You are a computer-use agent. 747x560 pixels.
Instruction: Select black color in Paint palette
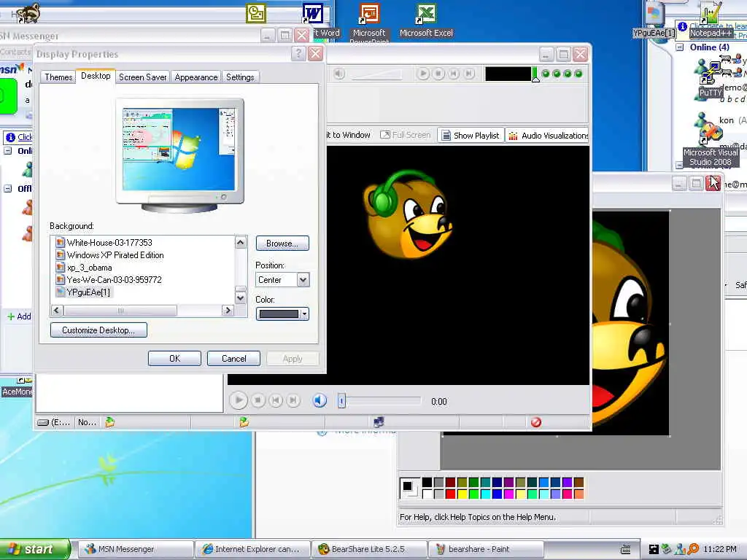click(427, 483)
